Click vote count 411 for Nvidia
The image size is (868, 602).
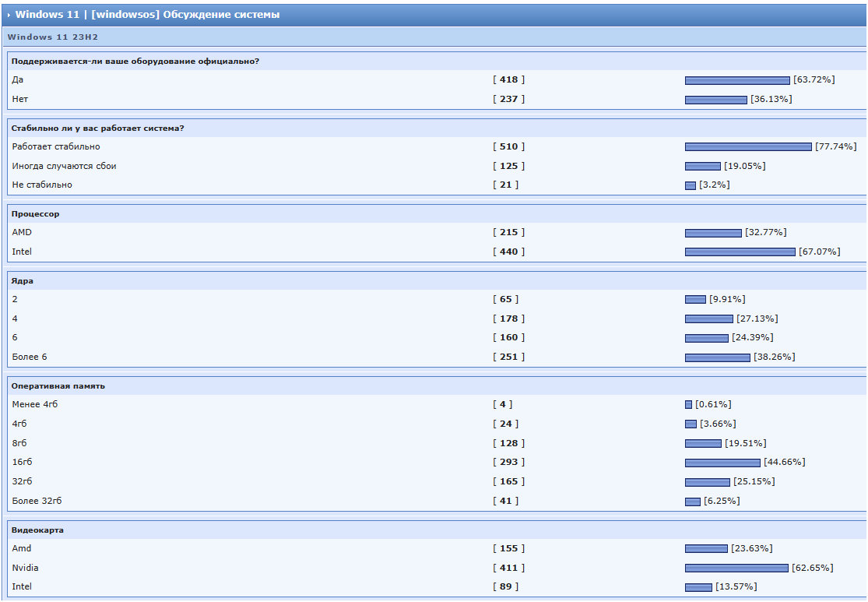click(x=508, y=569)
